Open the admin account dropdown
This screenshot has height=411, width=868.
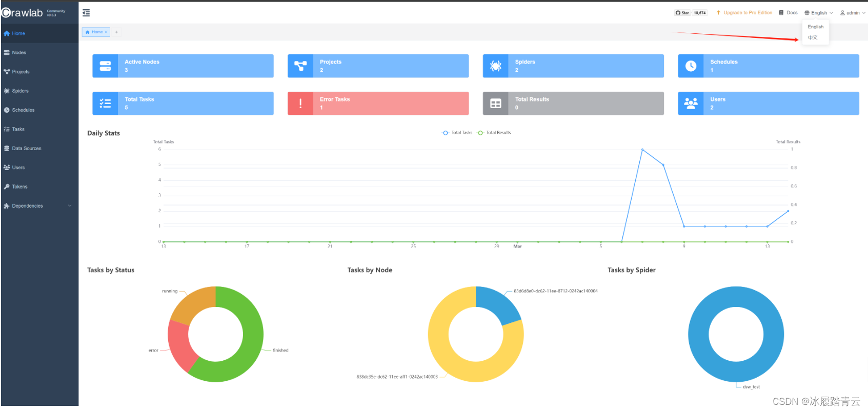[x=853, y=13]
